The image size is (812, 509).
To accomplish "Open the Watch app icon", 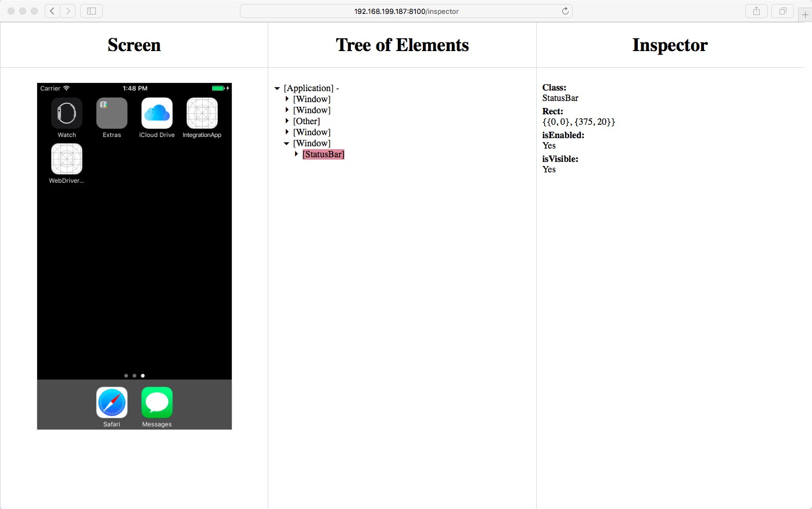I will [67, 113].
